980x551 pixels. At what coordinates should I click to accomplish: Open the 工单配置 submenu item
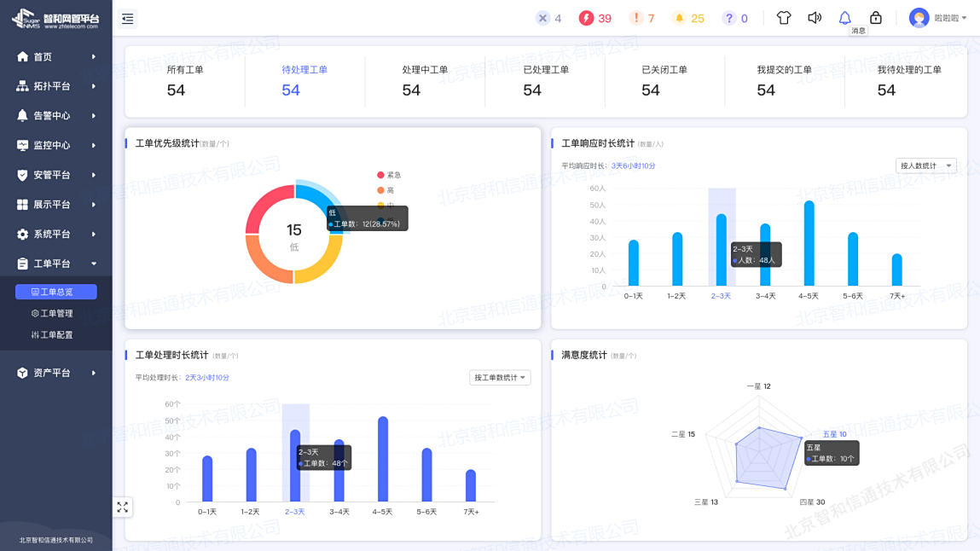[53, 335]
